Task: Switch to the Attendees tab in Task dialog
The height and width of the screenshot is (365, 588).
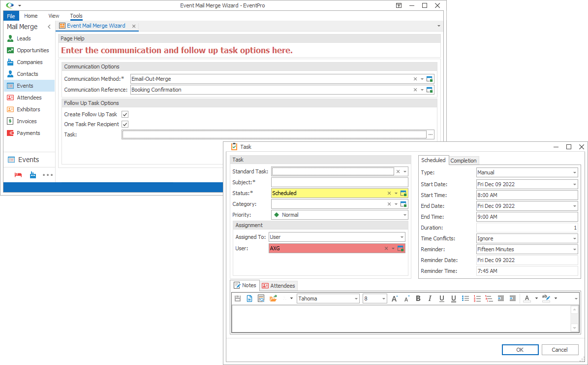Action: [279, 286]
